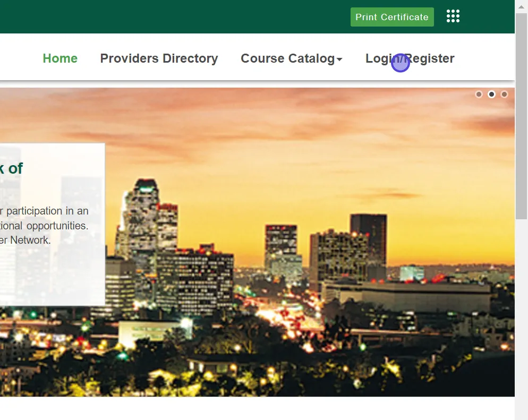
Task: Click the vertical scrollbar thumb
Action: (x=521, y=117)
